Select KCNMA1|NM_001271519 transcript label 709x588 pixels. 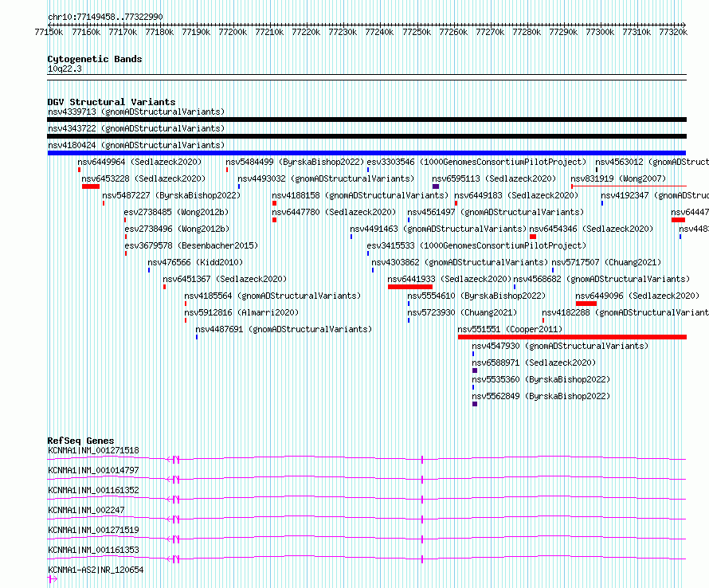click(x=93, y=530)
